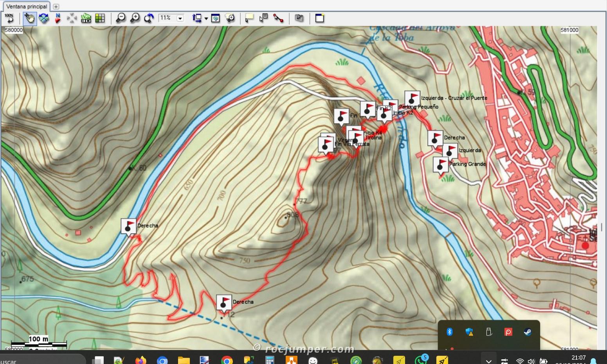This screenshot has width=607, height=364.
Task: Open the Calculator taskbar icon
Action: point(270,360)
